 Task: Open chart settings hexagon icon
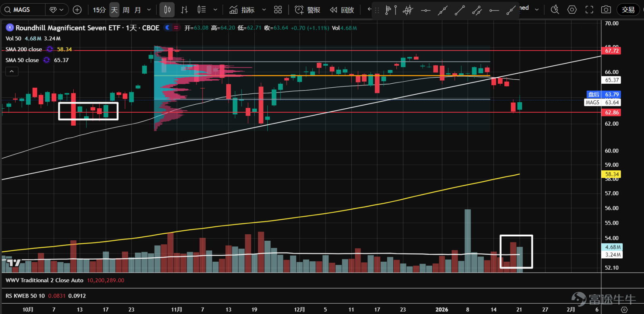click(x=572, y=10)
